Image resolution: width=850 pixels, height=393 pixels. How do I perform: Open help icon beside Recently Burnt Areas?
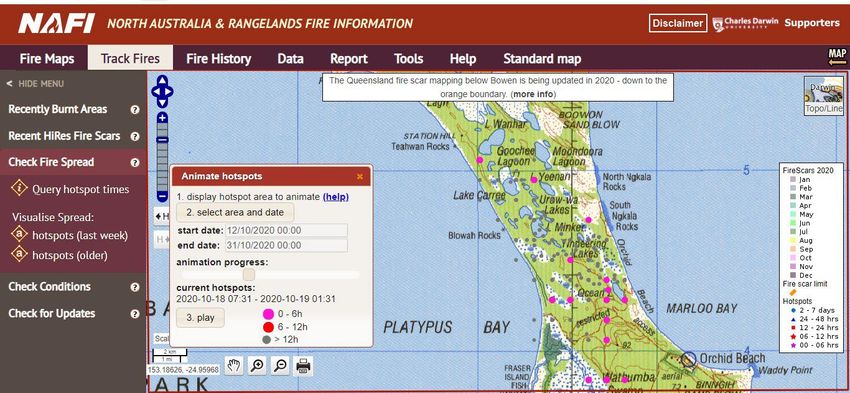click(x=135, y=109)
